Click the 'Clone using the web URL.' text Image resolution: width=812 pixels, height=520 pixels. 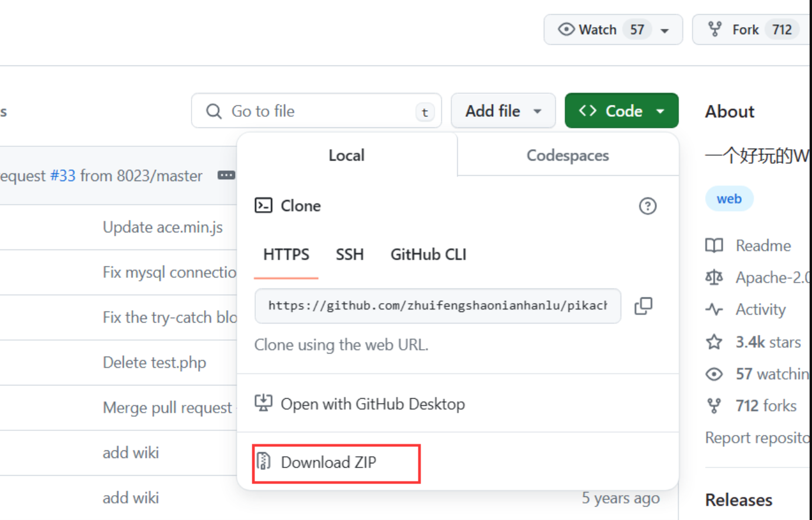(341, 344)
